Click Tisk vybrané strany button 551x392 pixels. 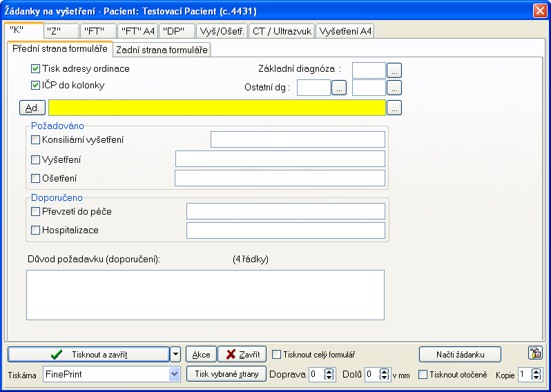tap(226, 374)
